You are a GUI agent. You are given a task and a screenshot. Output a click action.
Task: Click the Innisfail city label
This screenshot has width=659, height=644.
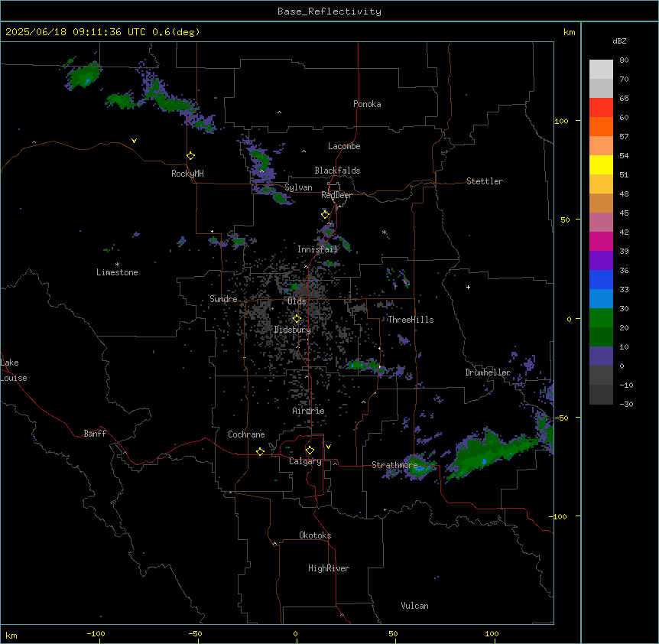(317, 249)
